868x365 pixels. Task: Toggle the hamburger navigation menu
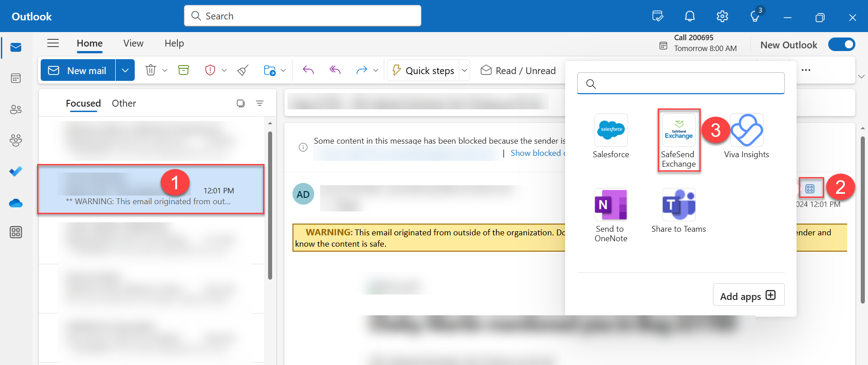pos(53,43)
